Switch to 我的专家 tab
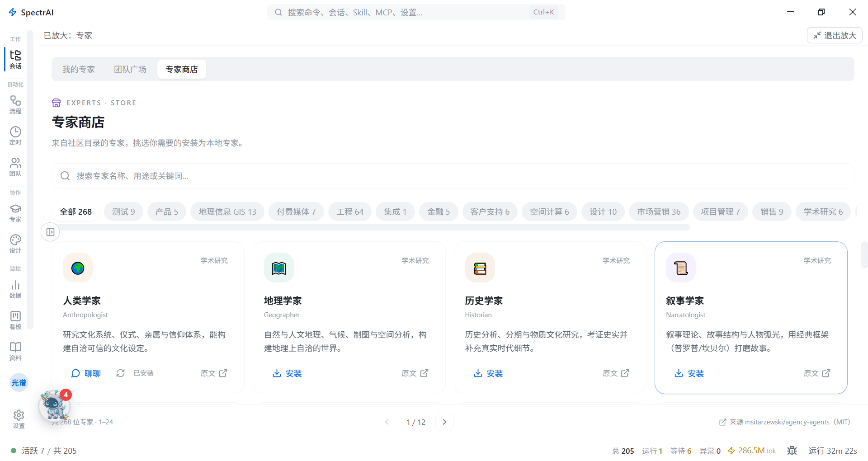This screenshot has height=461, width=868. click(x=79, y=69)
